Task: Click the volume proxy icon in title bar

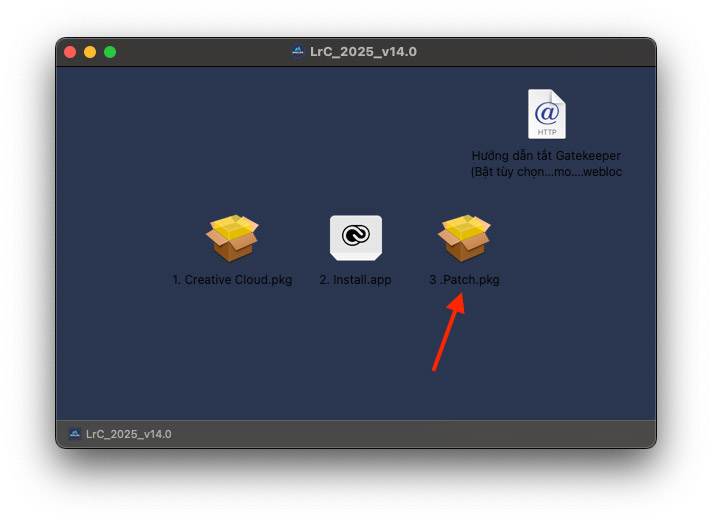Action: pyautogui.click(x=298, y=51)
